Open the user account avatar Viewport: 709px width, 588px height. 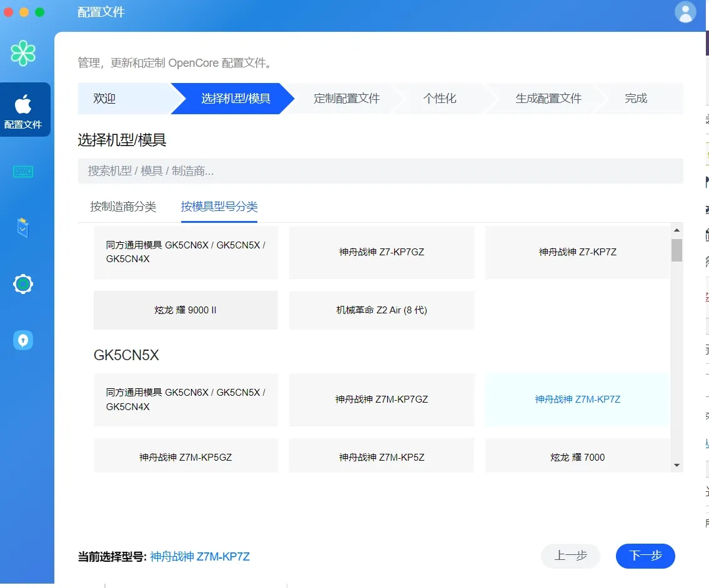point(685,12)
